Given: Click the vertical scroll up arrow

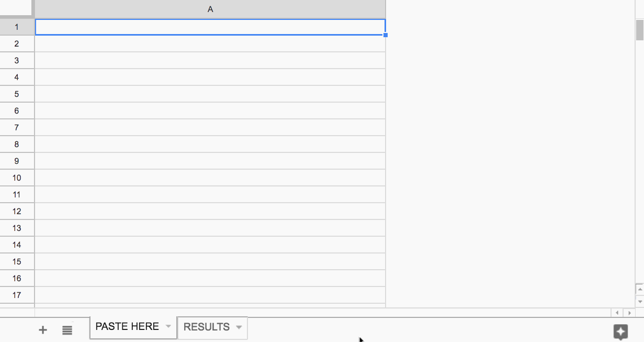Looking at the screenshot, I should 639,289.
